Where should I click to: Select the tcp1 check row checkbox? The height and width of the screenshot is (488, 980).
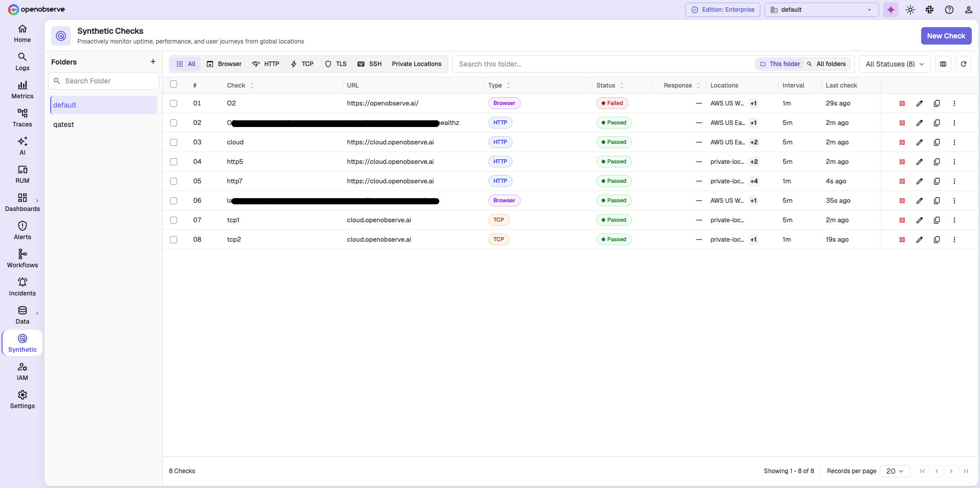[x=174, y=220]
